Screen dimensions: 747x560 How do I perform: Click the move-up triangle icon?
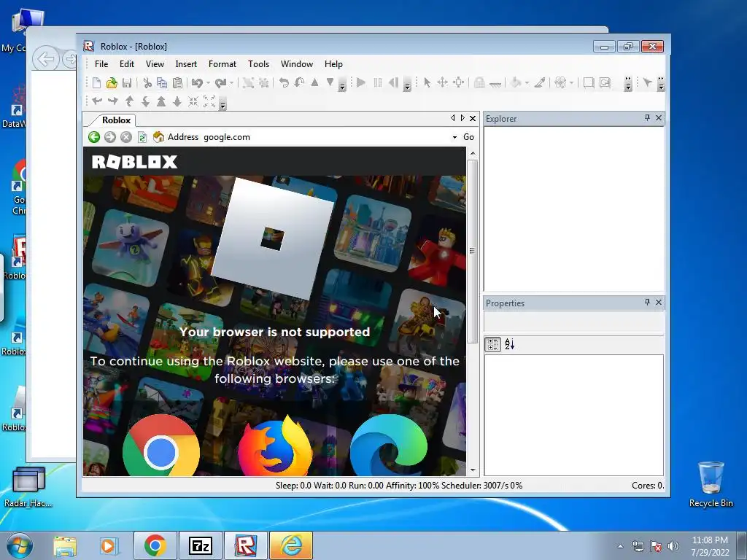(x=314, y=83)
